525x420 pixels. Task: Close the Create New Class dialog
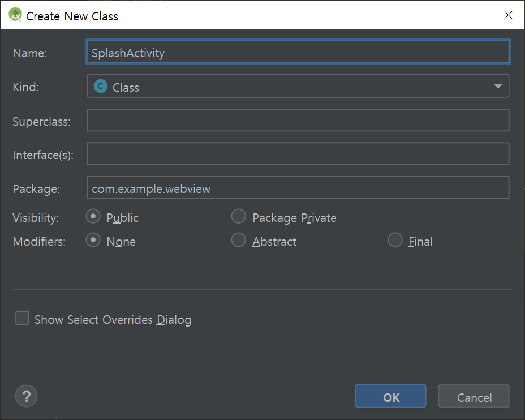point(508,15)
